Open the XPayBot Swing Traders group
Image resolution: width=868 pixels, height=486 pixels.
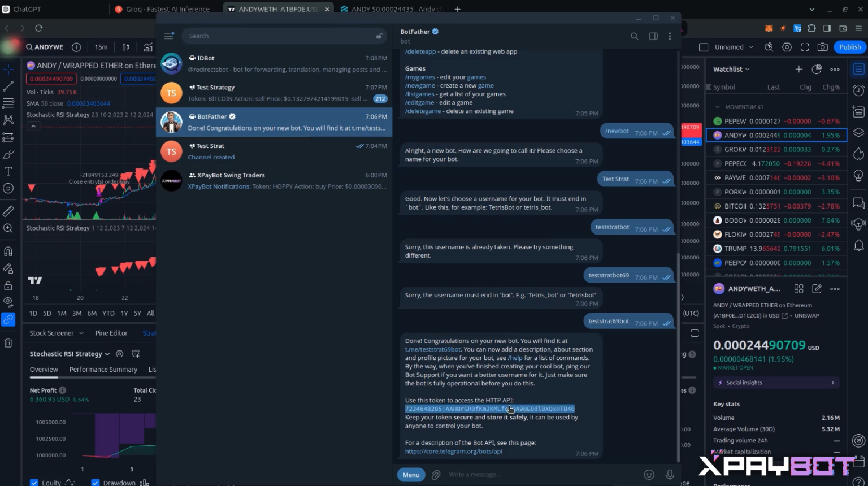274,181
